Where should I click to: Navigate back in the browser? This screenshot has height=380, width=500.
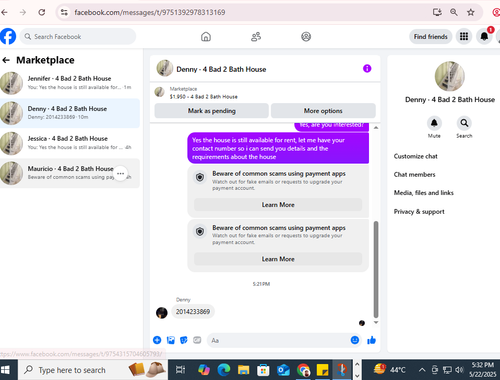point(4,12)
